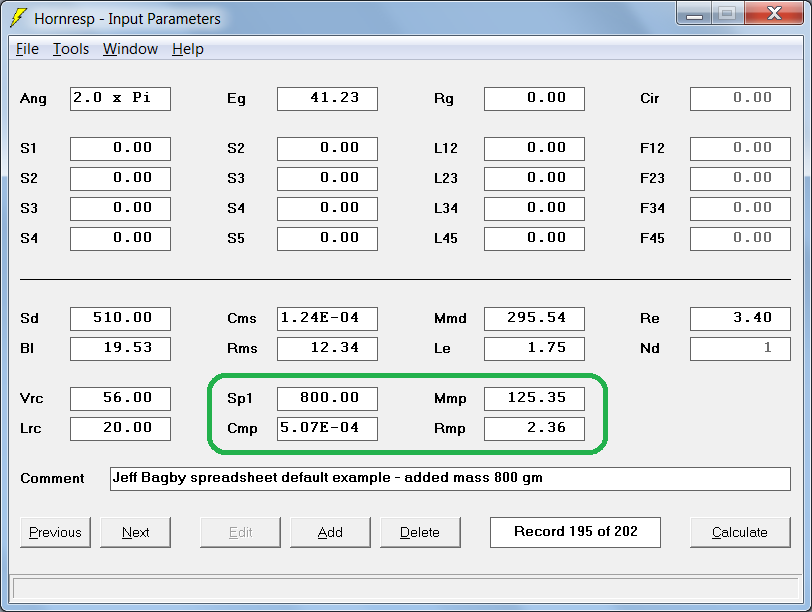The height and width of the screenshot is (612, 812).
Task: Click the Calculate button
Action: click(x=740, y=532)
